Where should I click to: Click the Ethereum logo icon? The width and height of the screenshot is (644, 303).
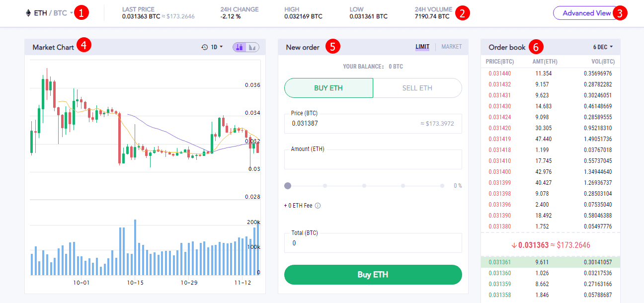coord(28,13)
